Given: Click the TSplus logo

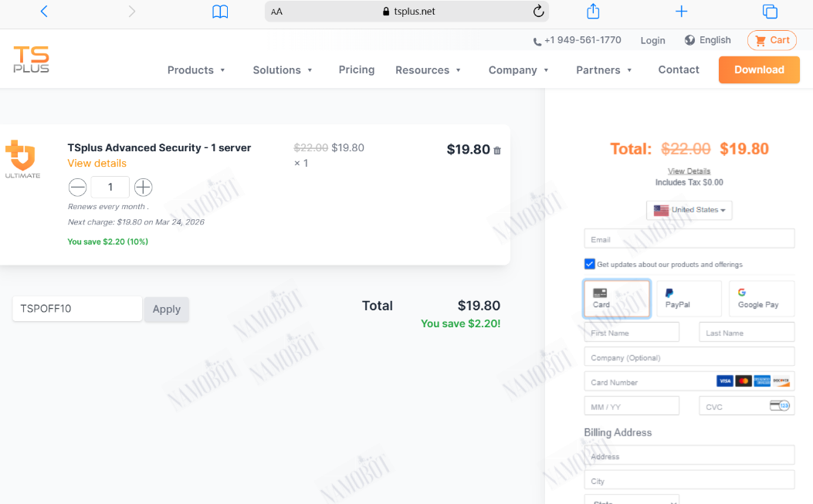Looking at the screenshot, I should point(31,59).
